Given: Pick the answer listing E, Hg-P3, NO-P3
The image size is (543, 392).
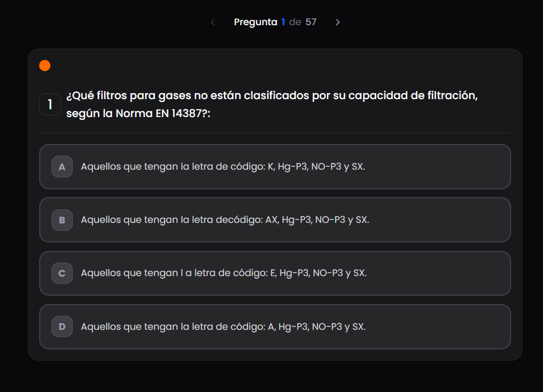Looking at the screenshot, I should click(x=224, y=273).
